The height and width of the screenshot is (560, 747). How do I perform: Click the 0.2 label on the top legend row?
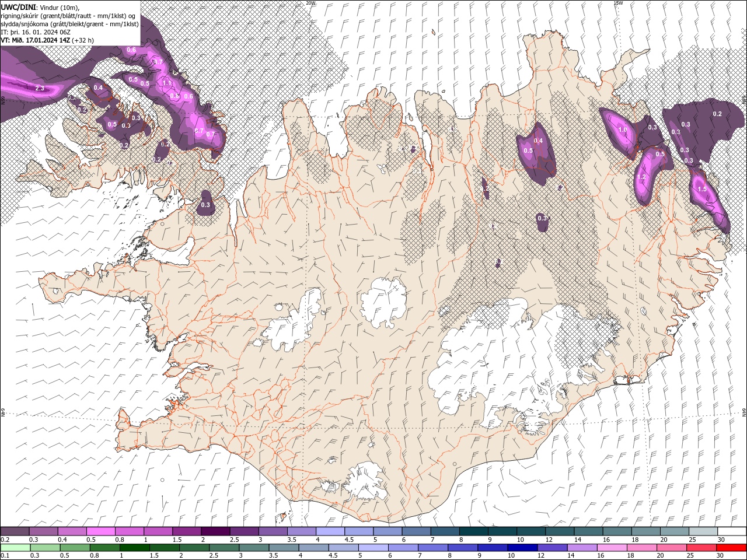[x=5, y=540]
